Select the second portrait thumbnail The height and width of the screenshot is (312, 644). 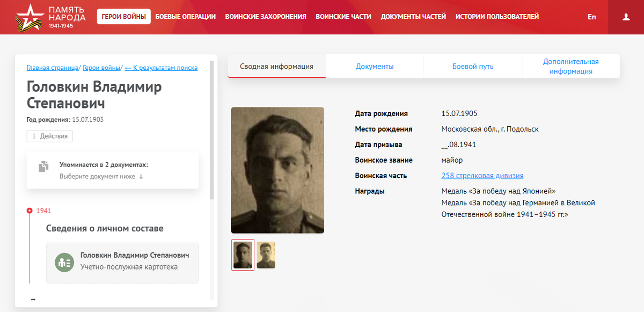pos(266,255)
